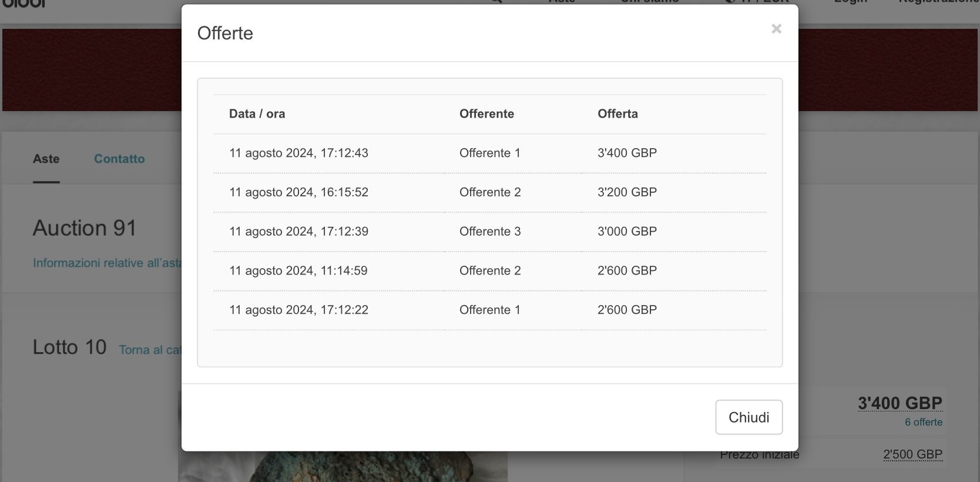Image resolution: width=980 pixels, height=482 pixels.
Task: Click the Data / ora column header
Action: coord(257,114)
